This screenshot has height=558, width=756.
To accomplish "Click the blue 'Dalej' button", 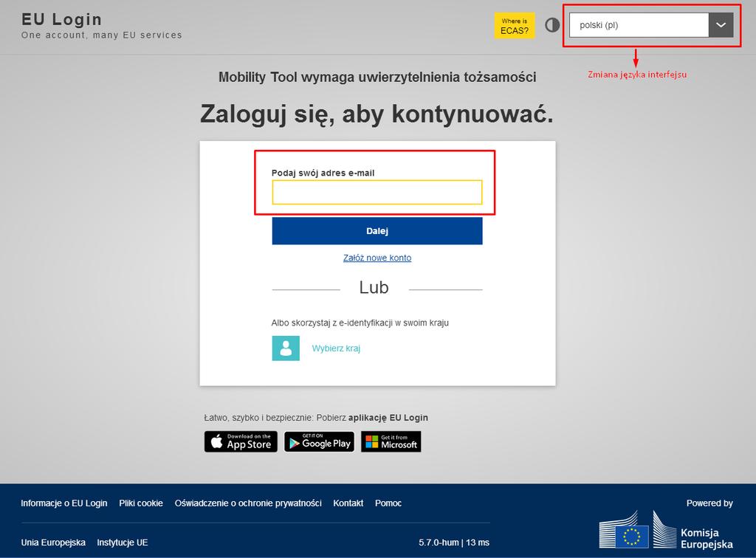I will (377, 231).
